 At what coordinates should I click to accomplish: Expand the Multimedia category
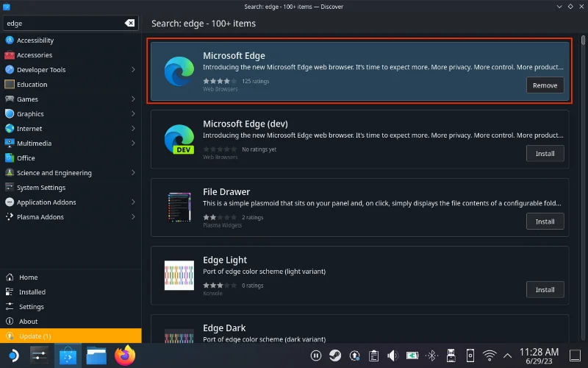[x=133, y=144]
